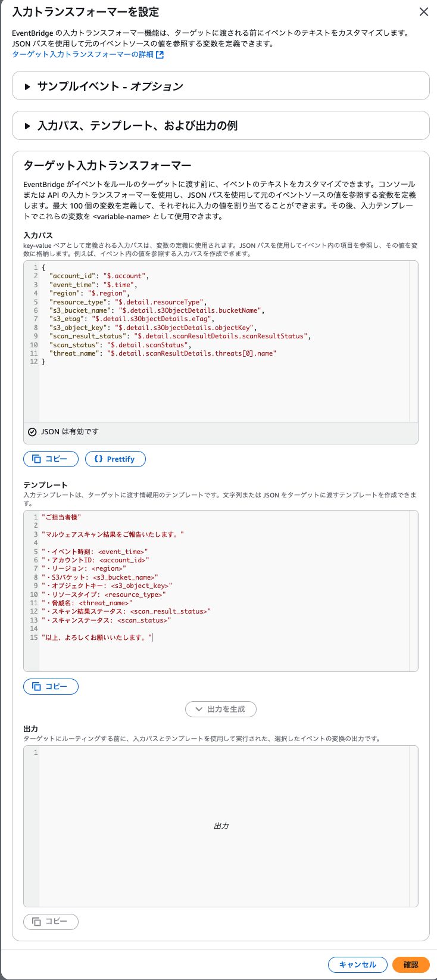Click the chevron icon on 出力を生成
Screen dimensions: 437x980
(199, 709)
